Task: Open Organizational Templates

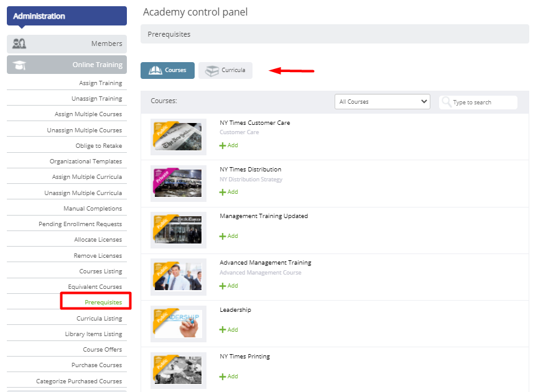Action: pyautogui.click(x=86, y=162)
